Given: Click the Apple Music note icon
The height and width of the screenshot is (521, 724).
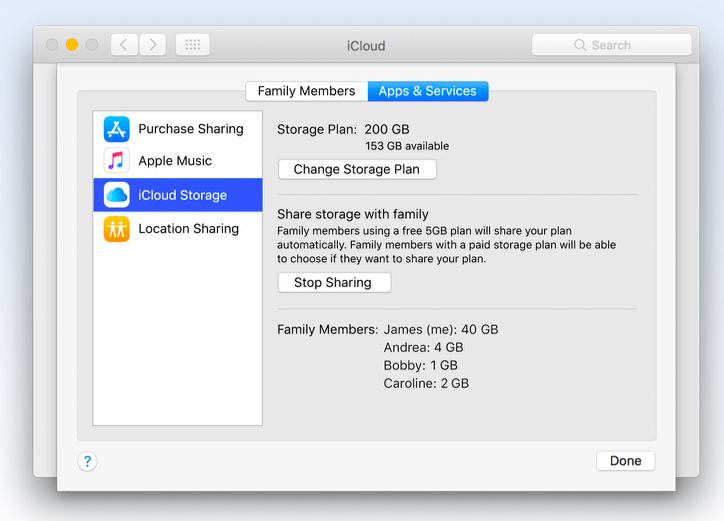Looking at the screenshot, I should coord(116,161).
